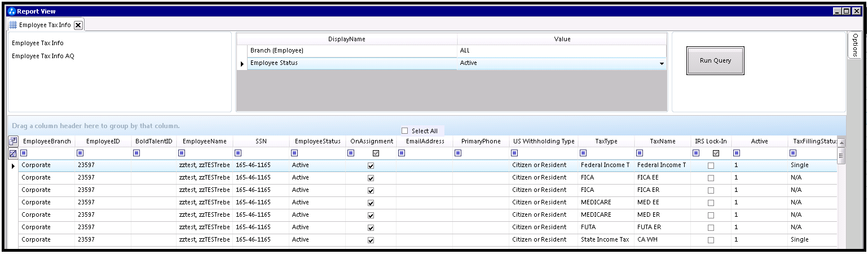
Task: Click the SSN cell in the FICA EE row
Action: click(261, 178)
